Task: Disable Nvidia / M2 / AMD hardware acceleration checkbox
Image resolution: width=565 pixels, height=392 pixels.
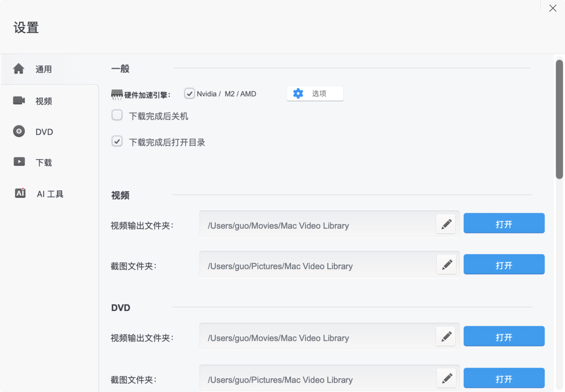Action: (189, 94)
